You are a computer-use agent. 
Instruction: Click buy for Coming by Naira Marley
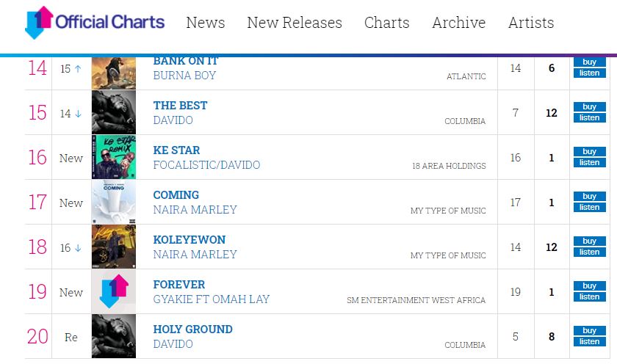[x=589, y=196]
